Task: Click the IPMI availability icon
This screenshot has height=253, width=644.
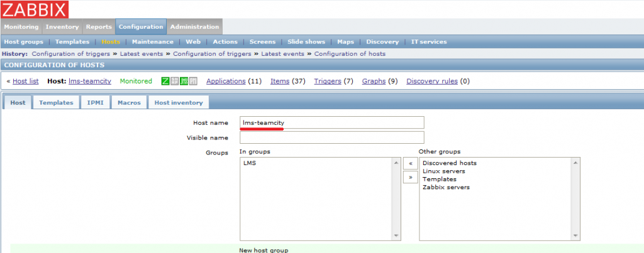Action: (193, 81)
